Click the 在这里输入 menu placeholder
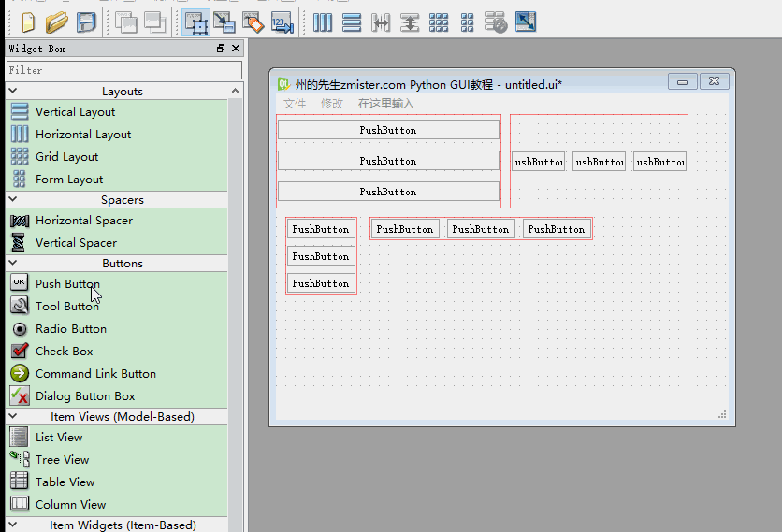782x532 pixels. (x=386, y=104)
